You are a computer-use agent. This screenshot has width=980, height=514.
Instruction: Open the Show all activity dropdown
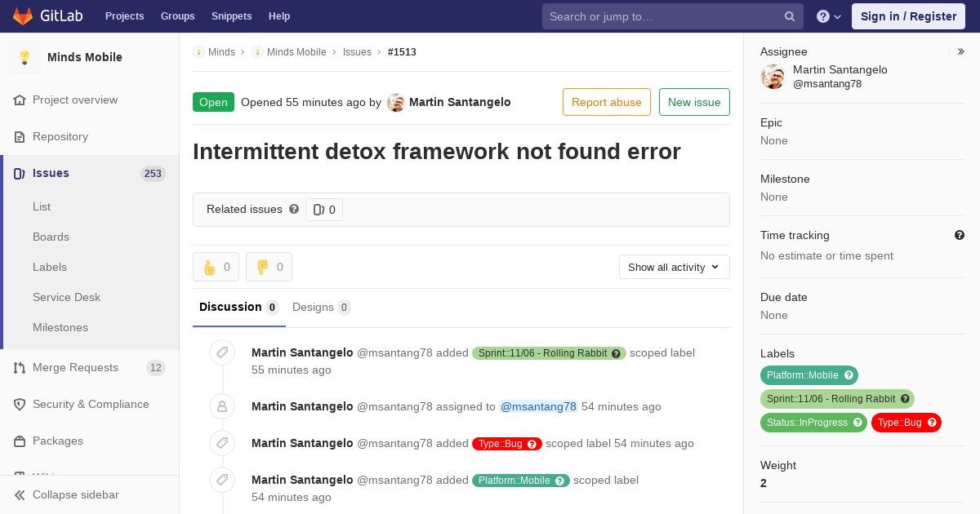675,267
